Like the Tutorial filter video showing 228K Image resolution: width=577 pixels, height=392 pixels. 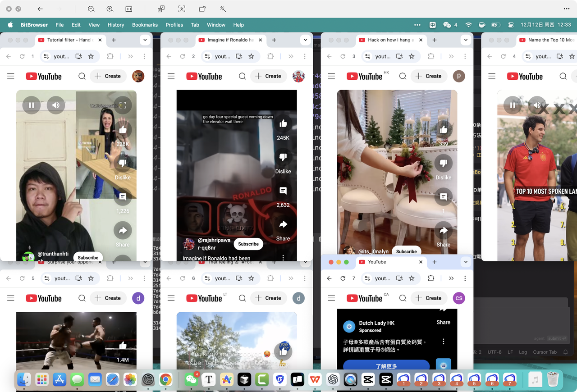point(123,129)
